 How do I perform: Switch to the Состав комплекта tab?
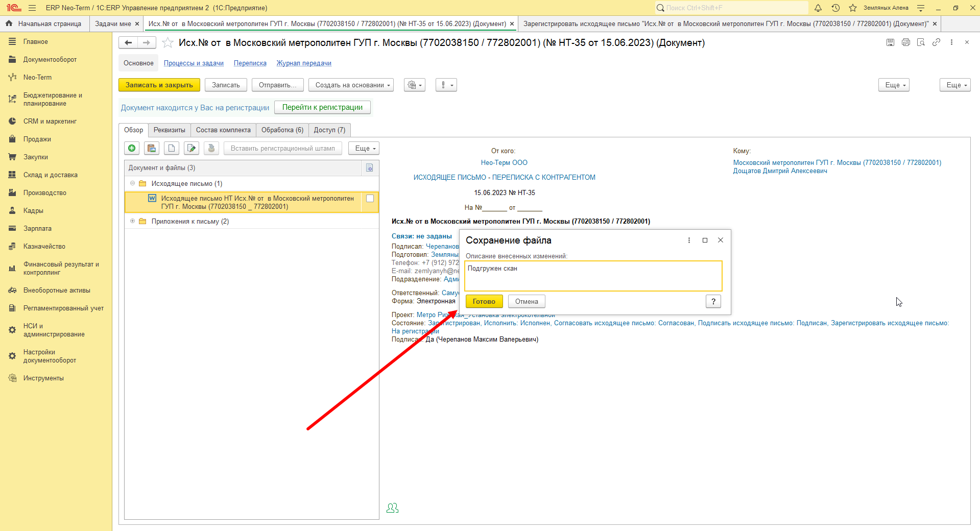[x=223, y=130]
